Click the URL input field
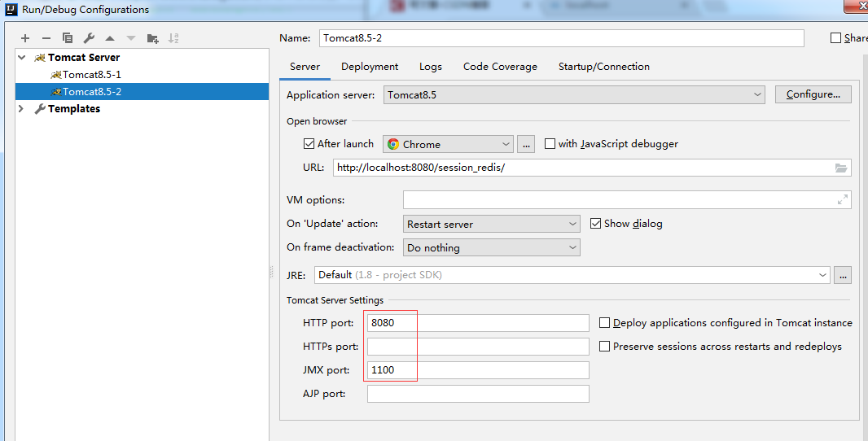Image resolution: width=868 pixels, height=441 pixels. (592, 168)
